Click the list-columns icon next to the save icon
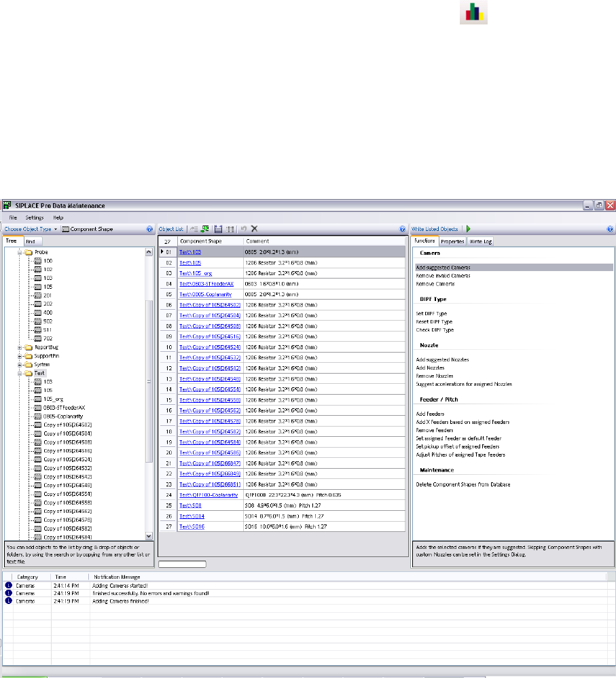 230,229
